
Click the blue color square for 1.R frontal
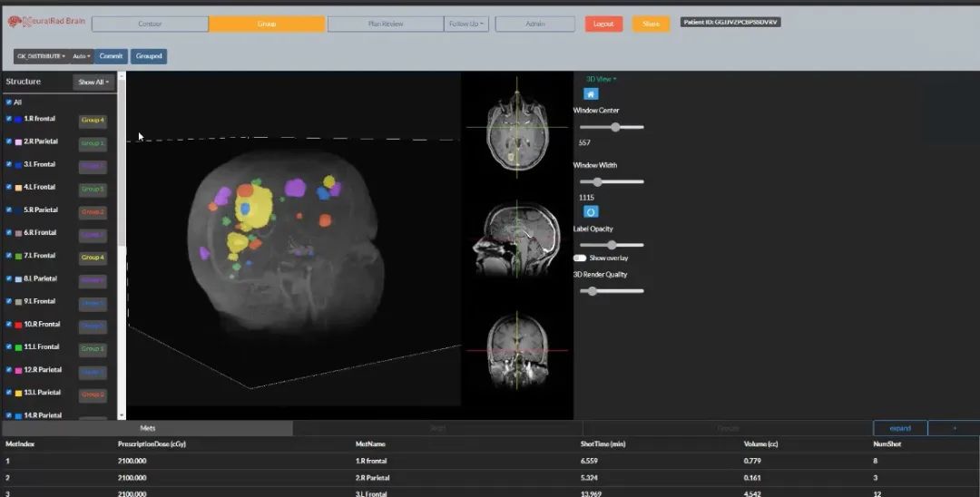pos(18,119)
